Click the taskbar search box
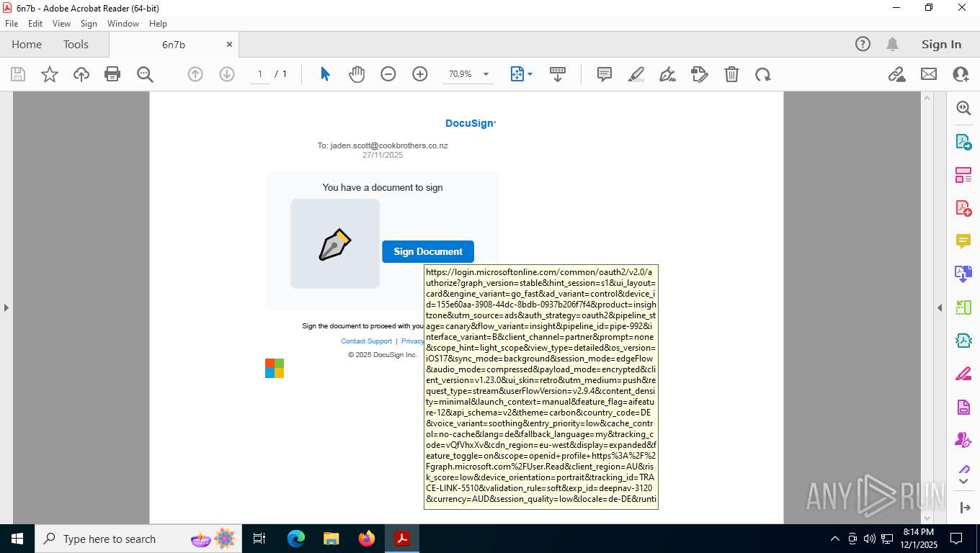The image size is (980, 553). 138,539
